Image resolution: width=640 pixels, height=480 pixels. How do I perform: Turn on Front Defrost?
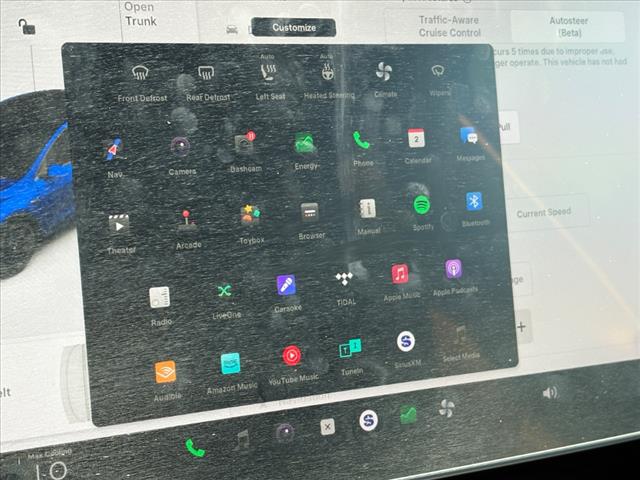(x=141, y=83)
